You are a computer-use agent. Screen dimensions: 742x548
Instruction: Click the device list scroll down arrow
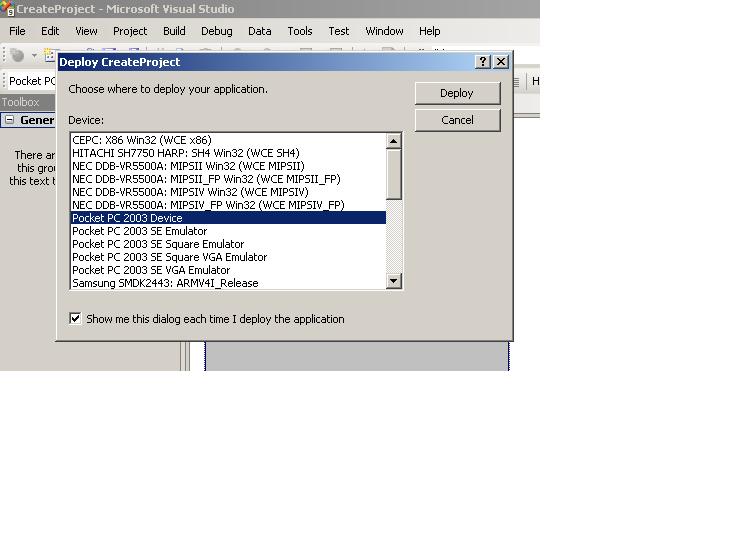tap(394, 281)
